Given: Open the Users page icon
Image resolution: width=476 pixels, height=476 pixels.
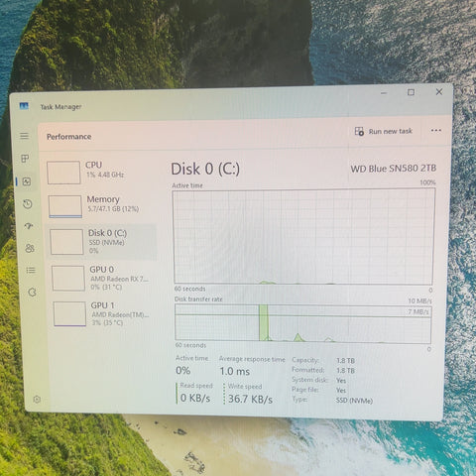Looking at the screenshot, I should tap(30, 248).
